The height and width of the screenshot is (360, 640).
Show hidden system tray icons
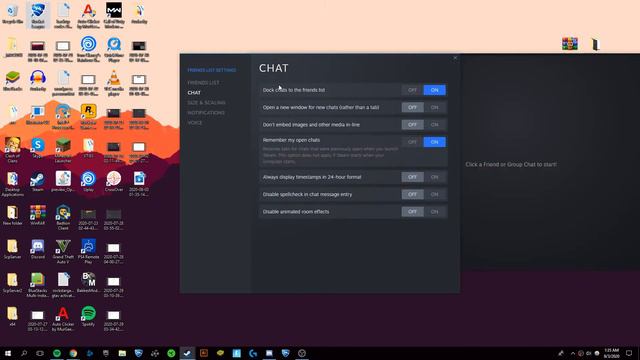pyautogui.click(x=573, y=353)
